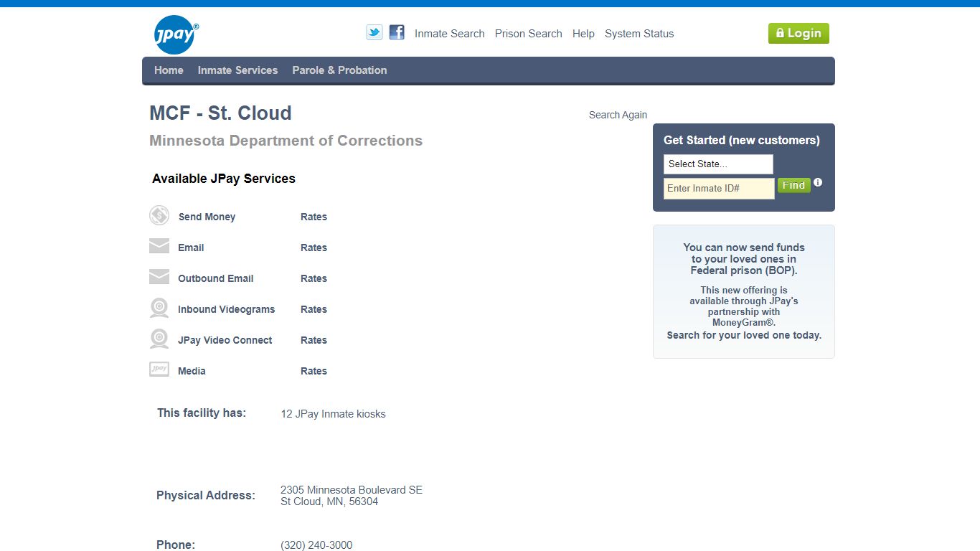Open the JPay Video Connect link

click(x=225, y=340)
